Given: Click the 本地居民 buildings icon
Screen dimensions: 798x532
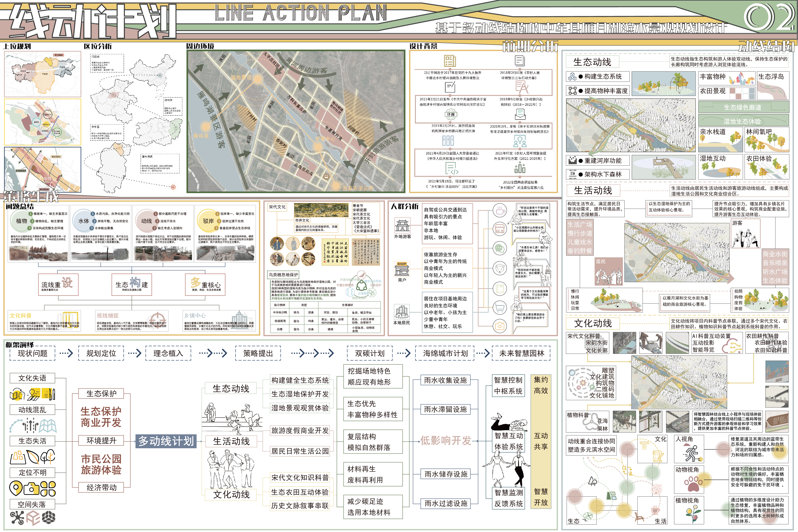Looking at the screenshot, I should click(x=402, y=312).
